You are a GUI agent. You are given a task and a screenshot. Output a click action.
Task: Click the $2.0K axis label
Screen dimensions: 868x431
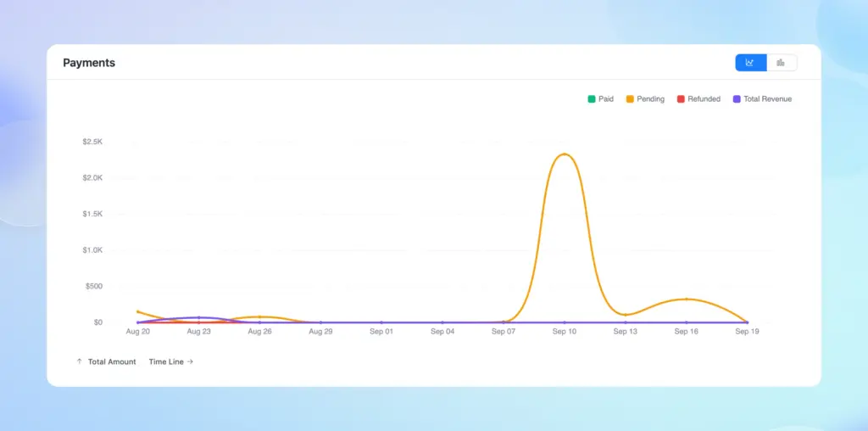click(92, 178)
